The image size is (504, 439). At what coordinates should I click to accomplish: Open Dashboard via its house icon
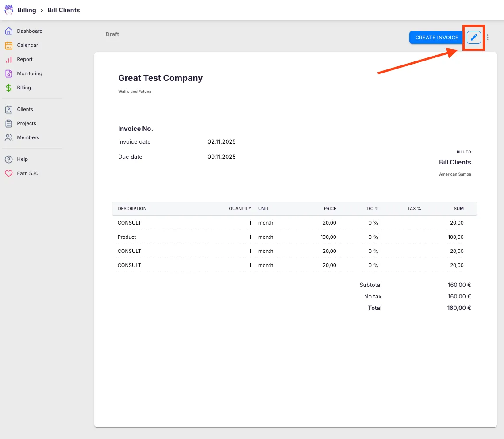click(8, 31)
